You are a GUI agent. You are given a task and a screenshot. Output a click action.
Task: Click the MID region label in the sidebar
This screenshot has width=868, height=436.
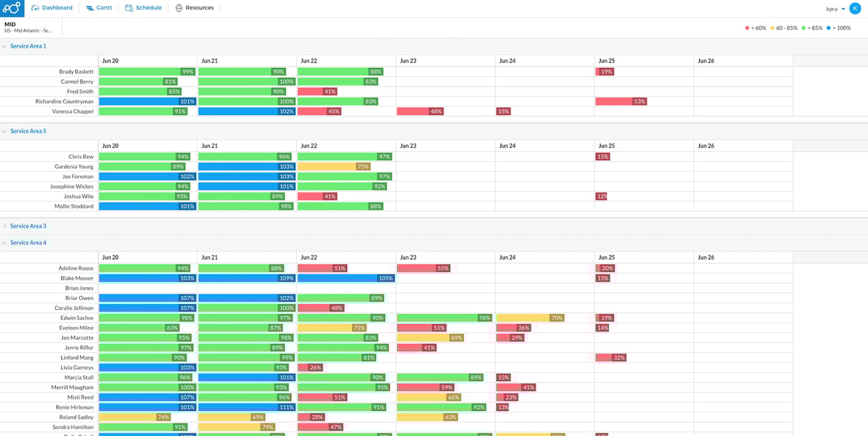click(x=10, y=24)
